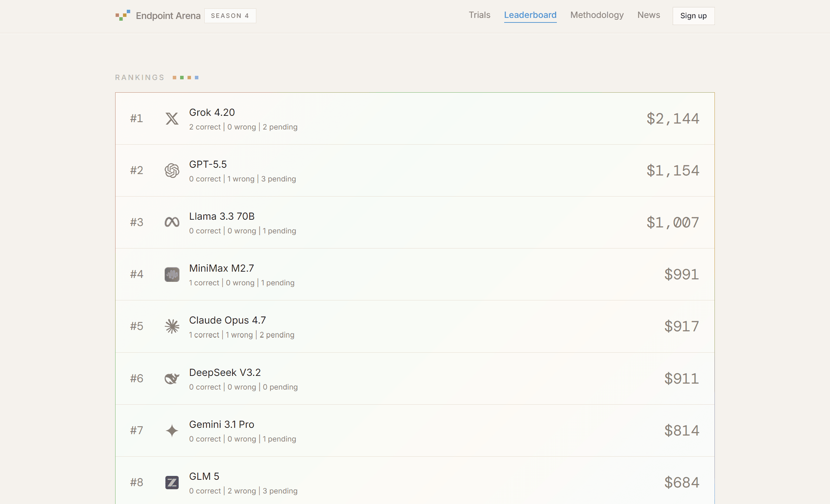830x504 pixels.
Task: Click the Gemini sparkle icon
Action: tap(172, 431)
